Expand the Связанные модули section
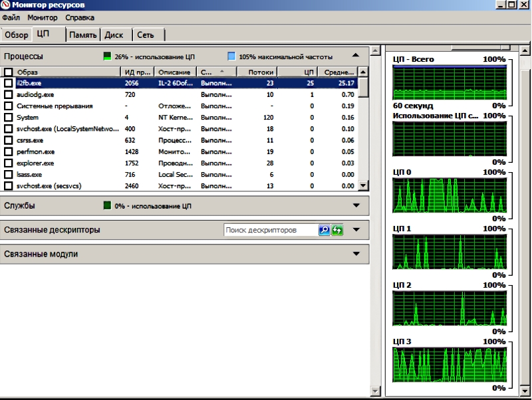This screenshot has width=532, height=400. [356, 254]
